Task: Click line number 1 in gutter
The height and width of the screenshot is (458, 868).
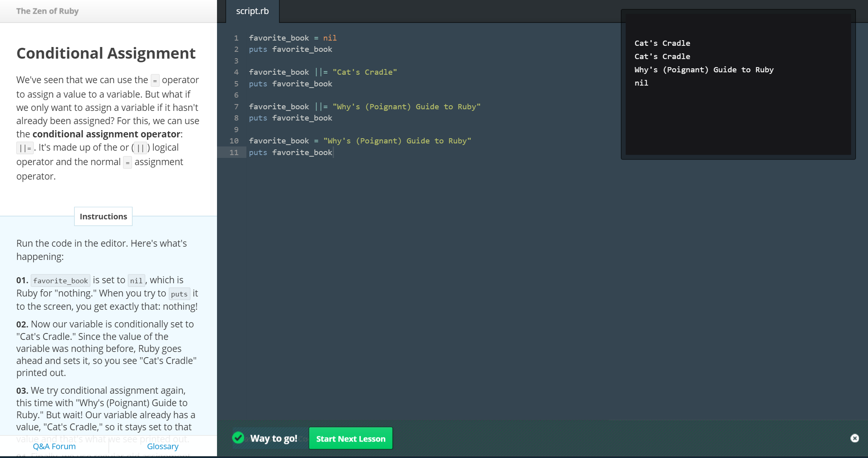Action: [x=236, y=38]
